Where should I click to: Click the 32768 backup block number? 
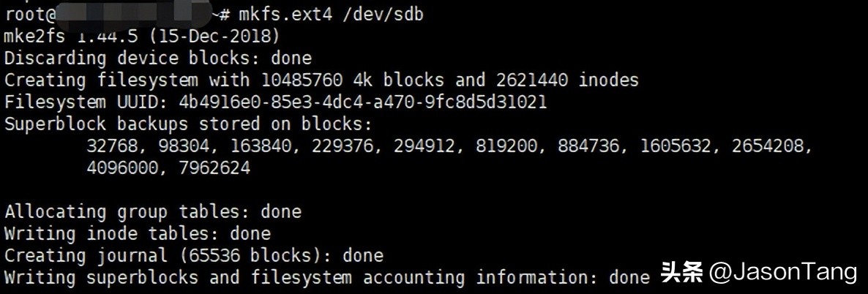pos(116,146)
